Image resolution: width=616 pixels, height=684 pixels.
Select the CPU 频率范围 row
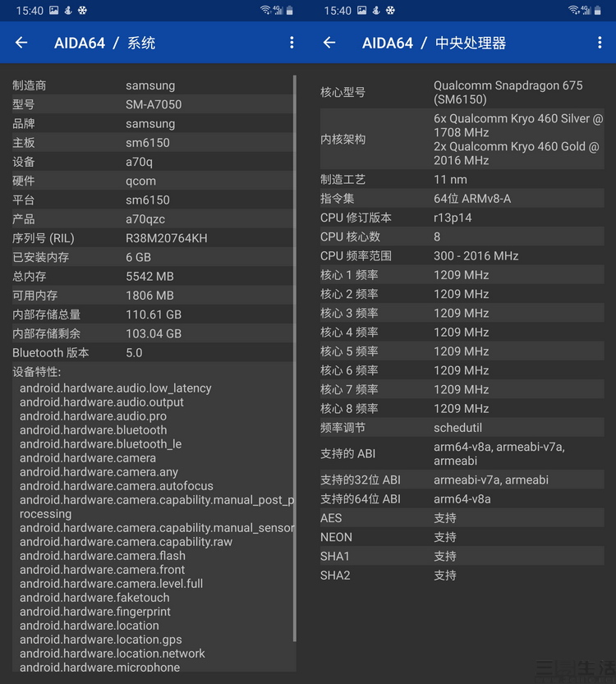pyautogui.click(x=462, y=255)
